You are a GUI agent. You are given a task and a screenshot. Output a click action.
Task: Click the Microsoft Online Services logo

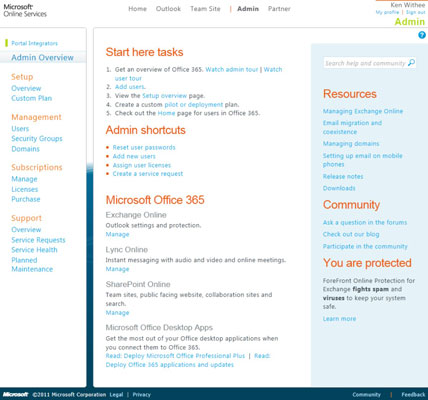point(25,10)
